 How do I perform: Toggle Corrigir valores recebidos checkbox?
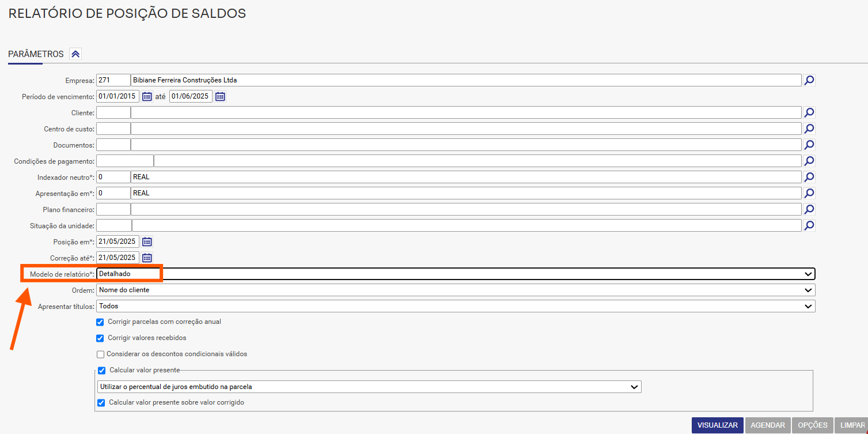100,338
